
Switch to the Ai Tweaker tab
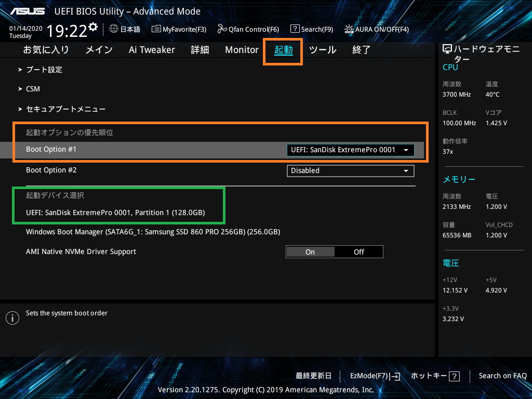click(x=152, y=50)
